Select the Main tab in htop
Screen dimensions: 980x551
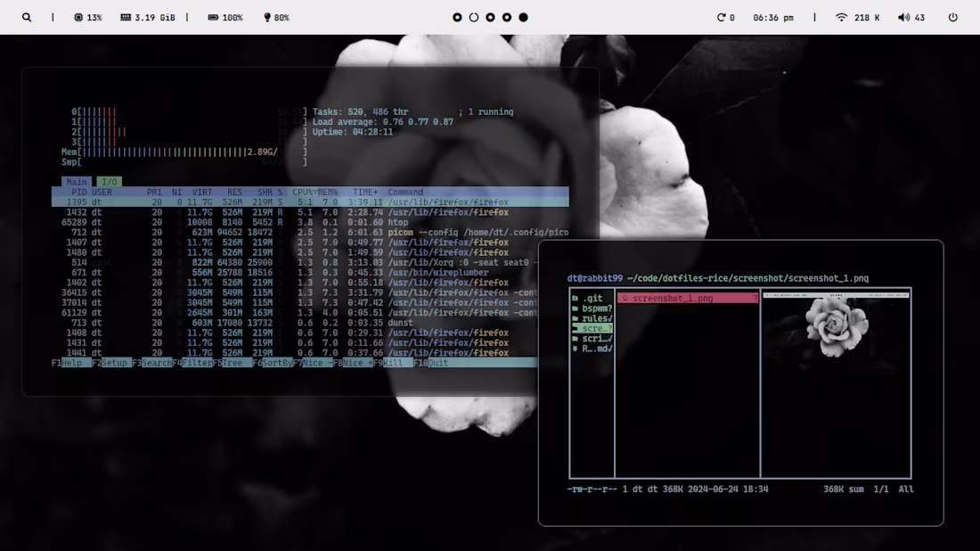click(76, 181)
